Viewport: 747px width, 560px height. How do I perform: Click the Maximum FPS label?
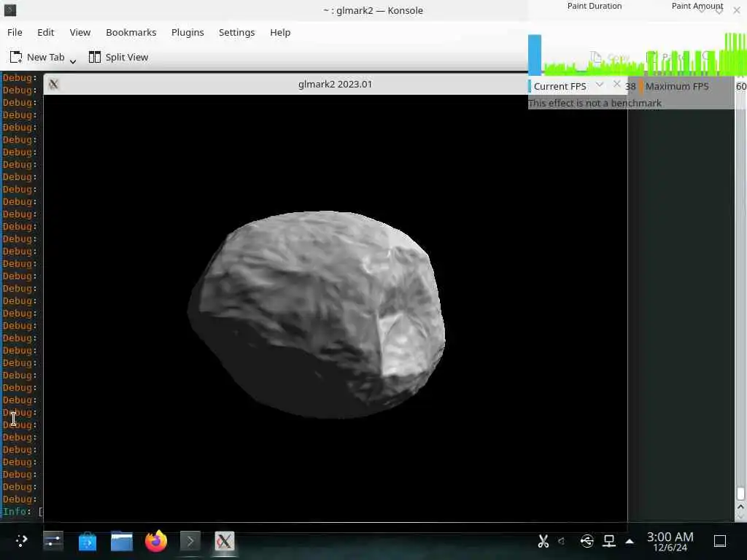tap(677, 87)
